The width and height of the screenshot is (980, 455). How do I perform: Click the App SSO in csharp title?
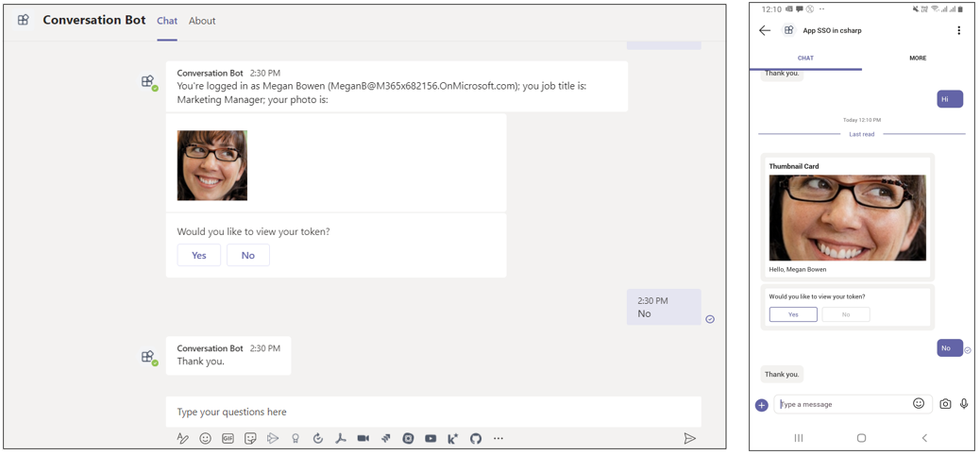[832, 30]
